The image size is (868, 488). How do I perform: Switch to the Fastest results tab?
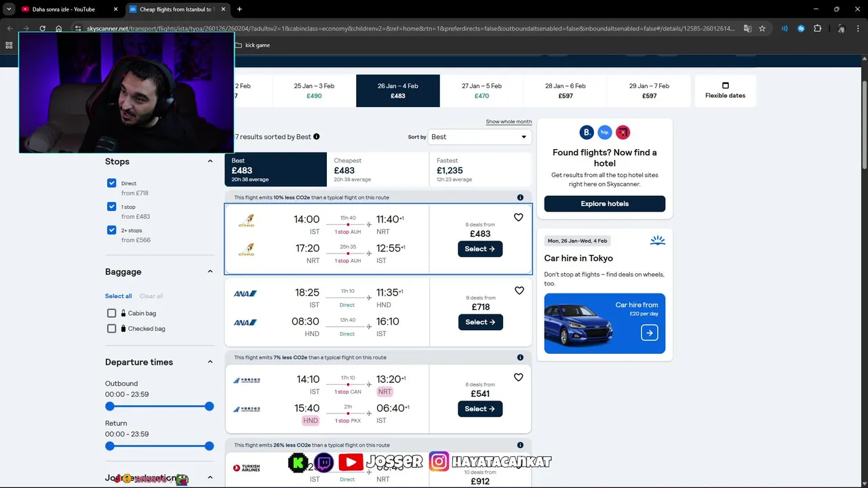click(480, 170)
